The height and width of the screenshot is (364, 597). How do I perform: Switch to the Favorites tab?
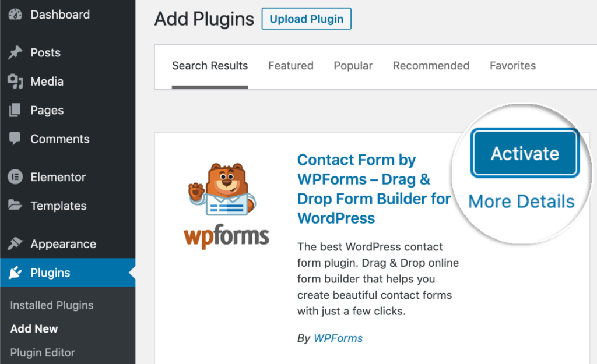[512, 66]
